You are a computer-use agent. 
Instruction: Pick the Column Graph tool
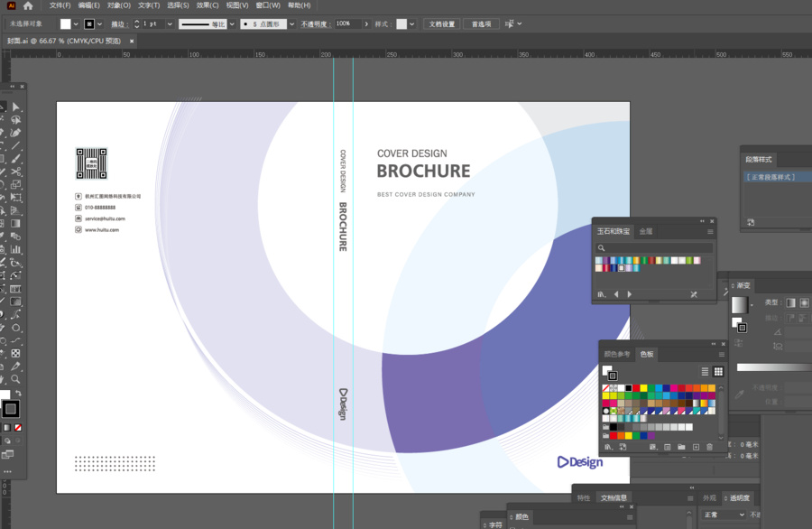pos(15,250)
